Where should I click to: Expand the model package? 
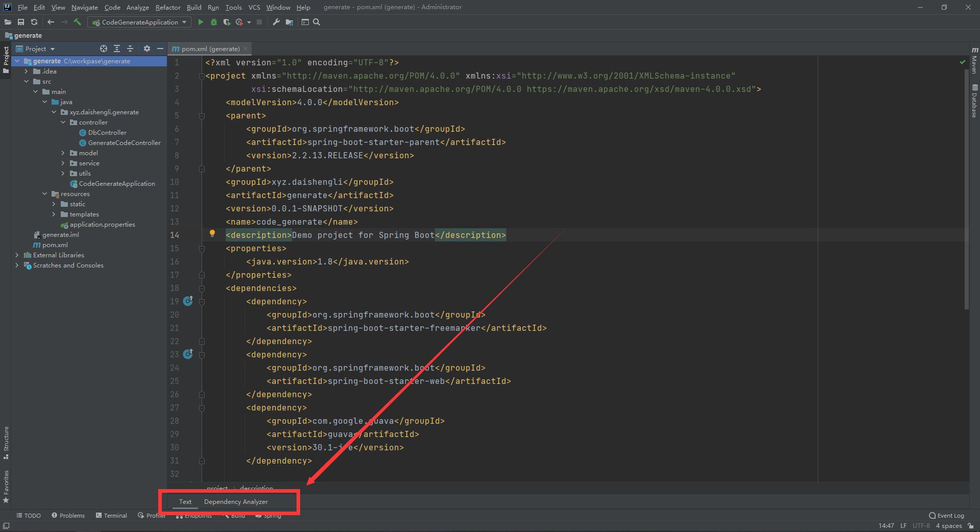pyautogui.click(x=63, y=153)
